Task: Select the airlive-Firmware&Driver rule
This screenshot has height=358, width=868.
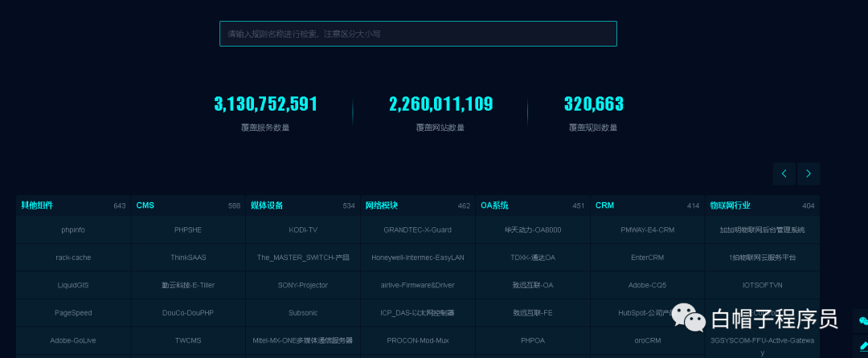Action: (418, 285)
